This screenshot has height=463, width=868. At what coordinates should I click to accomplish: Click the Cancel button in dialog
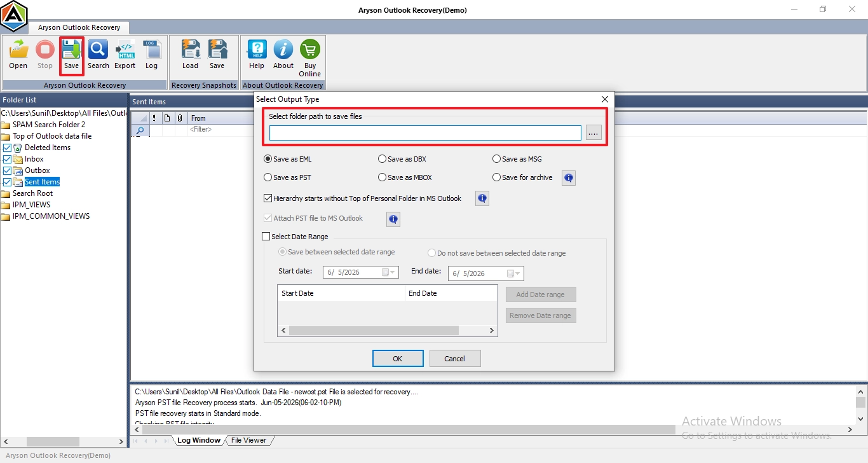(x=455, y=359)
